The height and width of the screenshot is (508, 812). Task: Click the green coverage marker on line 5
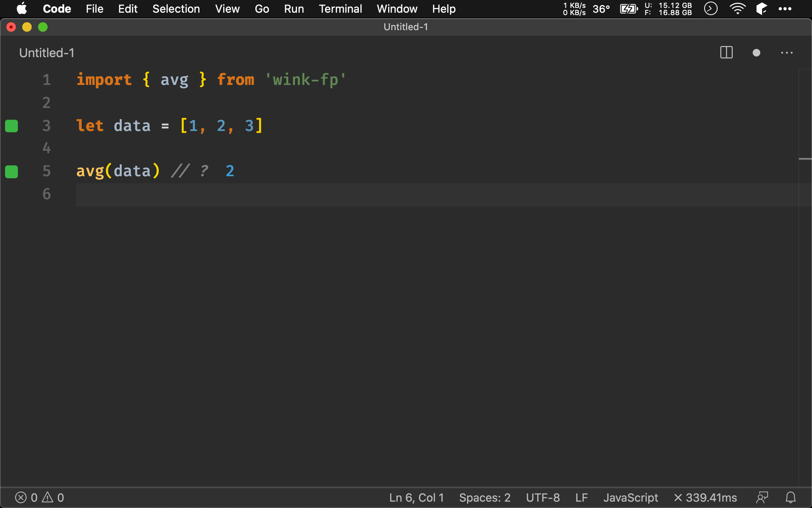click(x=11, y=172)
